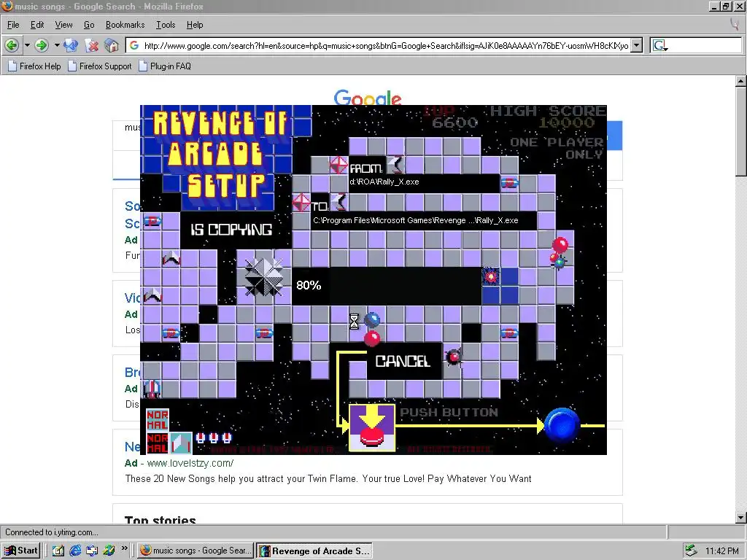Click the first quick launch icon beside Start
747x560 pixels.
pyautogui.click(x=58, y=551)
